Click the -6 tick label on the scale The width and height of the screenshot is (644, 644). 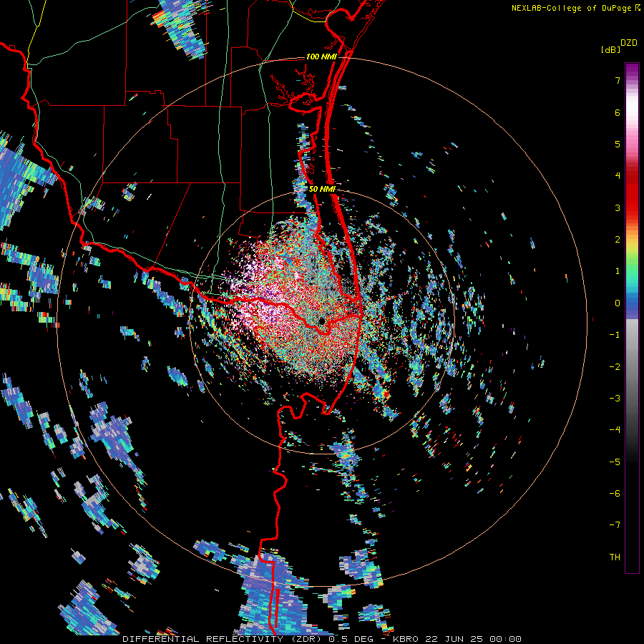pos(615,494)
